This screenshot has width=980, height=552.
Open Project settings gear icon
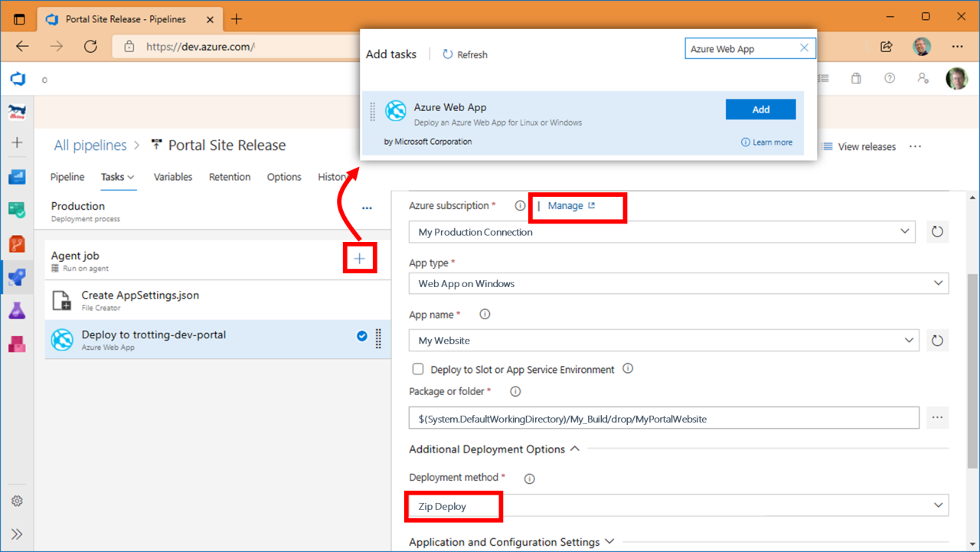[x=17, y=501]
